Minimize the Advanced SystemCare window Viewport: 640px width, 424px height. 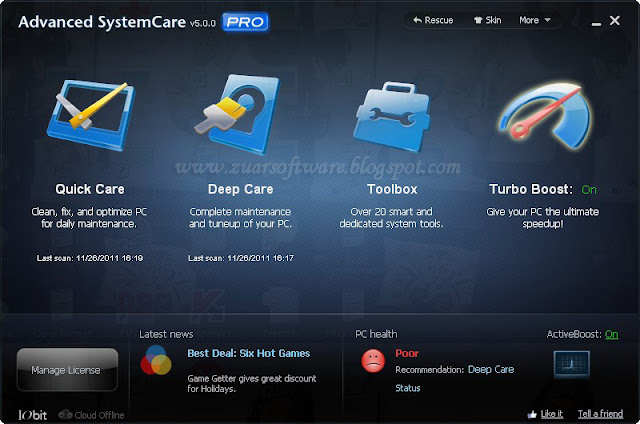click(596, 22)
